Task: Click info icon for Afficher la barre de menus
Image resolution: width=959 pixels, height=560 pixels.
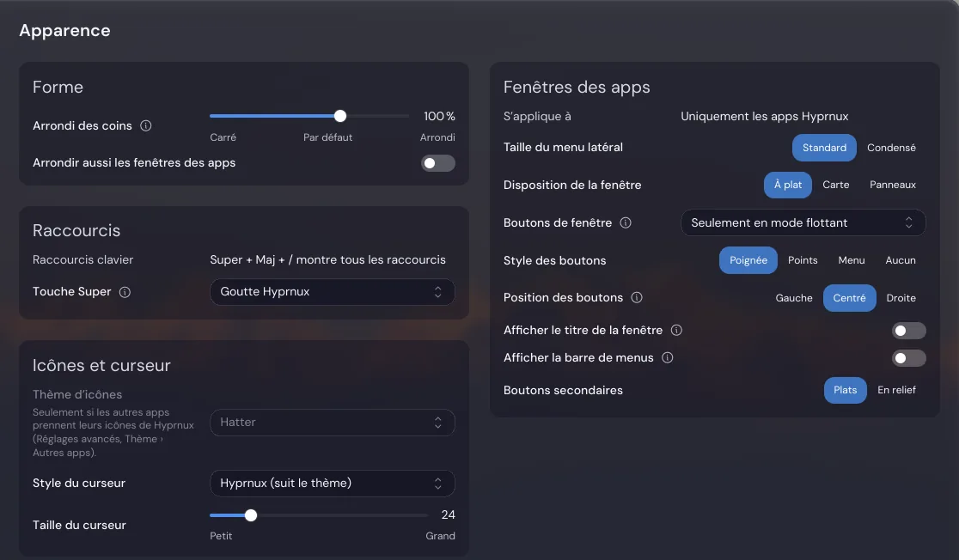Action: pos(668,357)
